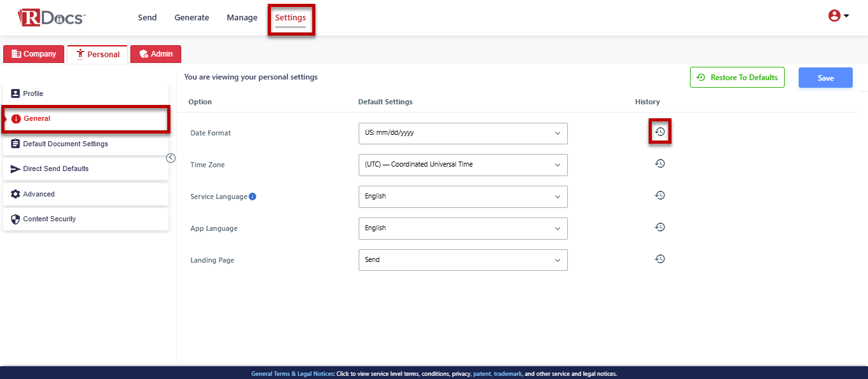Click the Service Language info icon
This screenshot has width=868, height=379.
pyautogui.click(x=252, y=196)
